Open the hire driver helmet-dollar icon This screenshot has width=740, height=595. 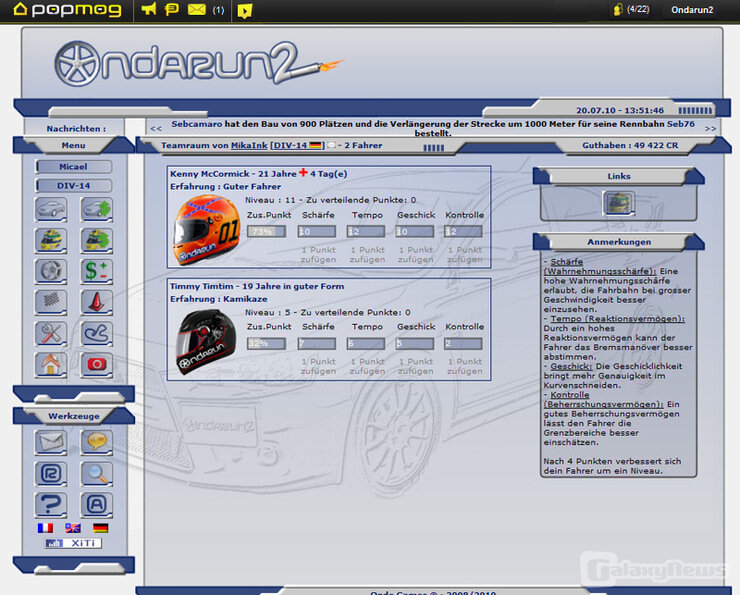tap(96, 240)
